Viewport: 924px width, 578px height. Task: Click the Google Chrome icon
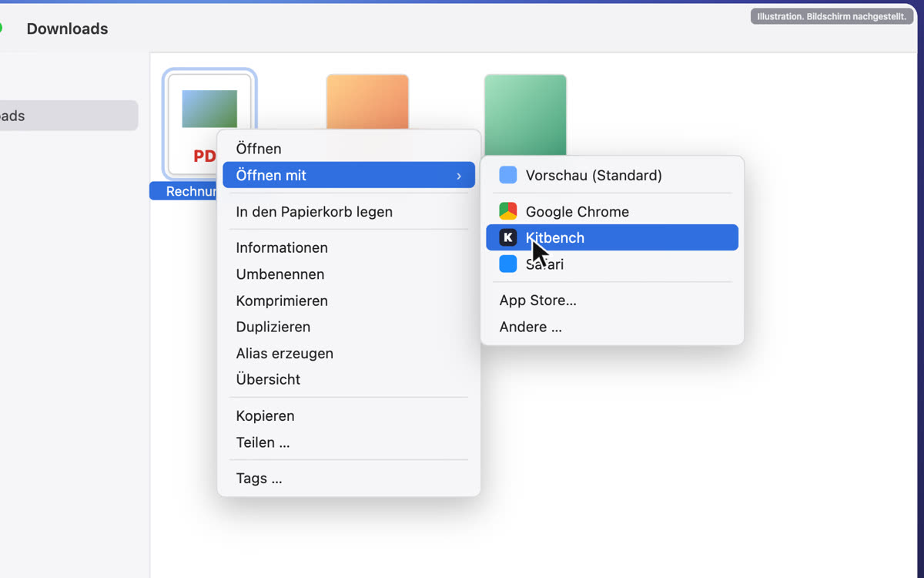coord(508,211)
